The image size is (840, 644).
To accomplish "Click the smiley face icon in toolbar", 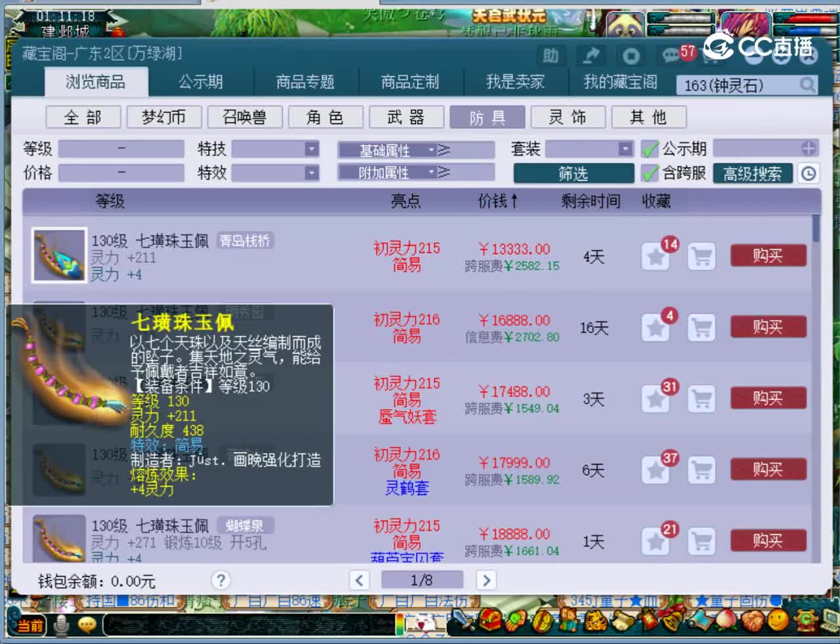I will pos(778,620).
